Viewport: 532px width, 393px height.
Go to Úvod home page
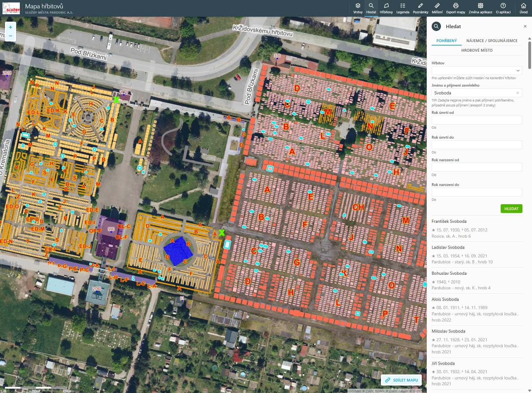[x=523, y=8]
